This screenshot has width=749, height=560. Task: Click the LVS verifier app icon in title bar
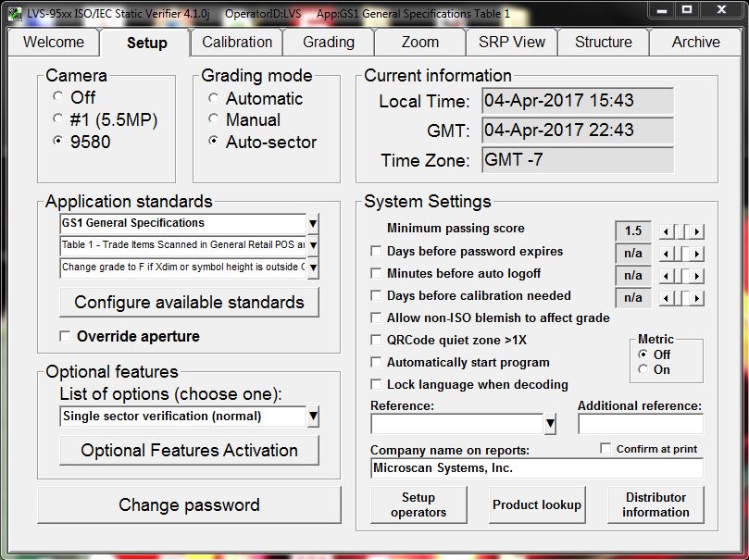point(15,14)
